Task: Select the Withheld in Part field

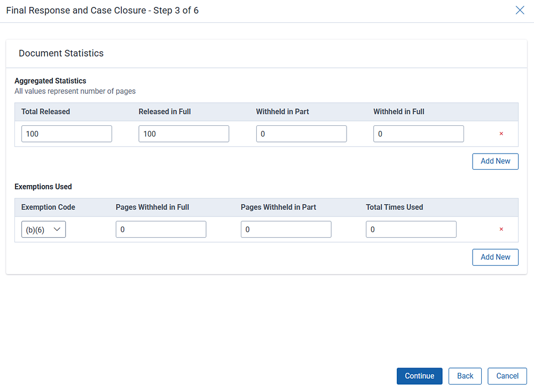Action: click(301, 134)
